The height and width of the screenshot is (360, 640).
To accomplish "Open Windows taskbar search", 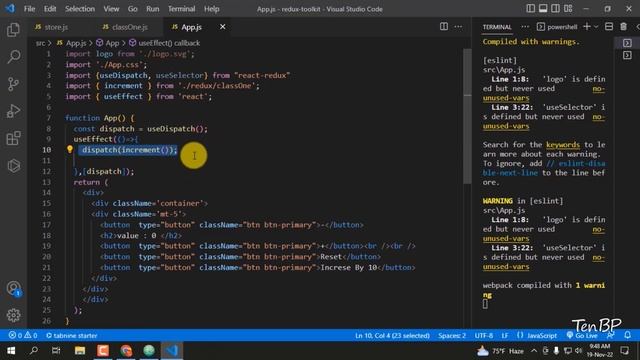I will 34,351.
